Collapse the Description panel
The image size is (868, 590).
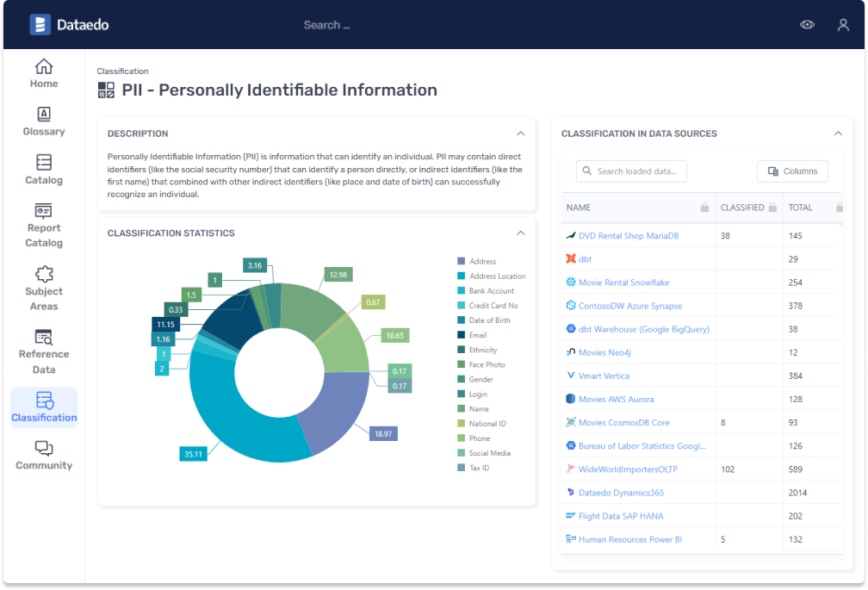point(520,134)
